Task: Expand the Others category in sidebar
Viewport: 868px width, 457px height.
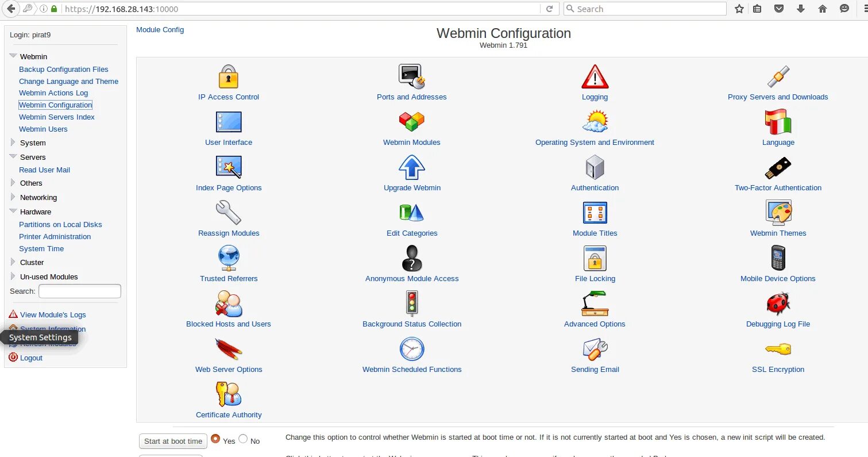Action: (x=13, y=182)
